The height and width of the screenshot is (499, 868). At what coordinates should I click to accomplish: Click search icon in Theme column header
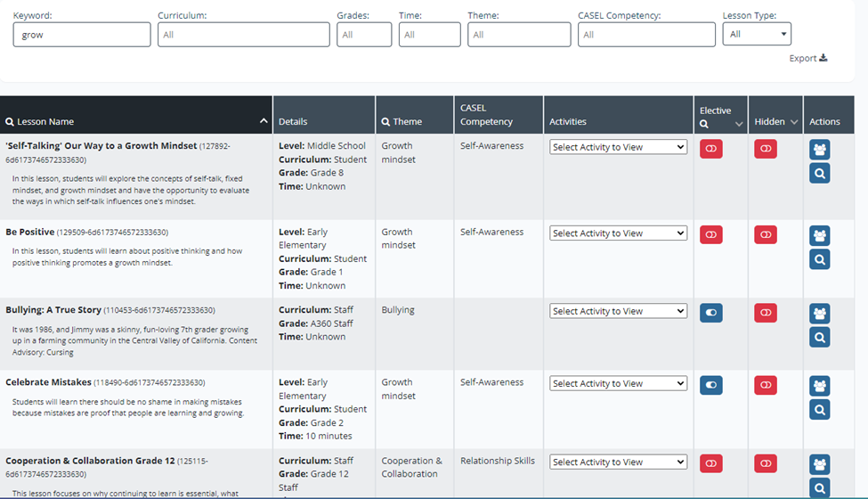tap(385, 122)
